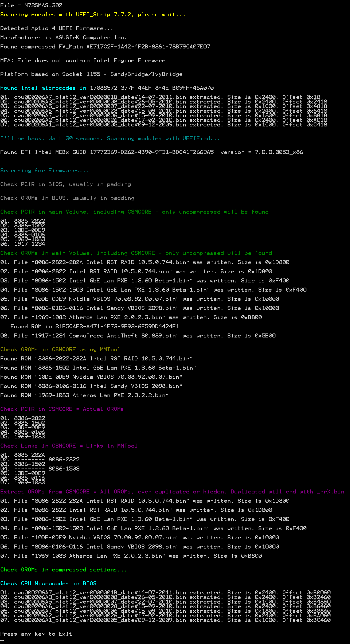Viewport: 350px width, 644px height.
Task: Select the "1917-1234 CompuTrace AntiTheft 80.889.bin" line
Action: coord(138,336)
